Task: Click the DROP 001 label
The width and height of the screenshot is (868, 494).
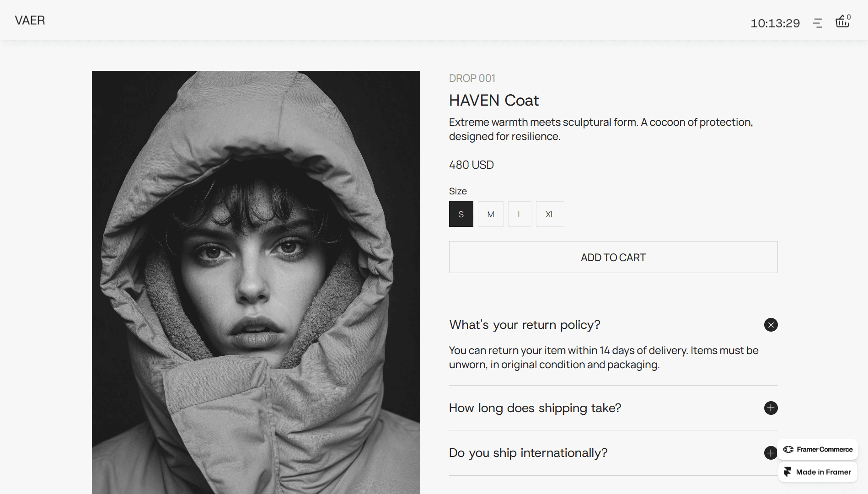Action: coord(472,78)
